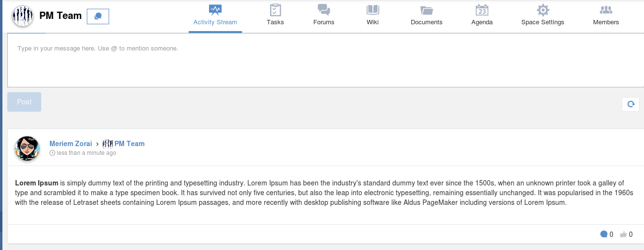Image resolution: width=644 pixels, height=250 pixels.
Task: Open Forums via the speech bubbles icon
Action: pyautogui.click(x=323, y=10)
